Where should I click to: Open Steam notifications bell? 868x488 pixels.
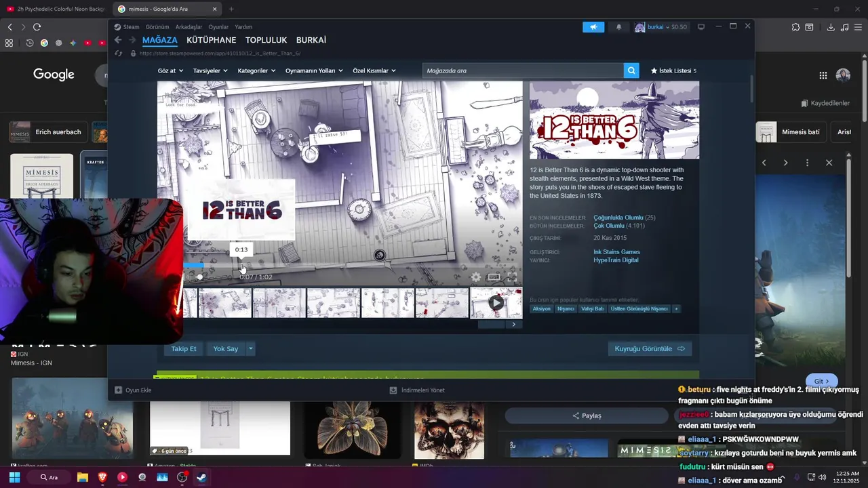[618, 27]
